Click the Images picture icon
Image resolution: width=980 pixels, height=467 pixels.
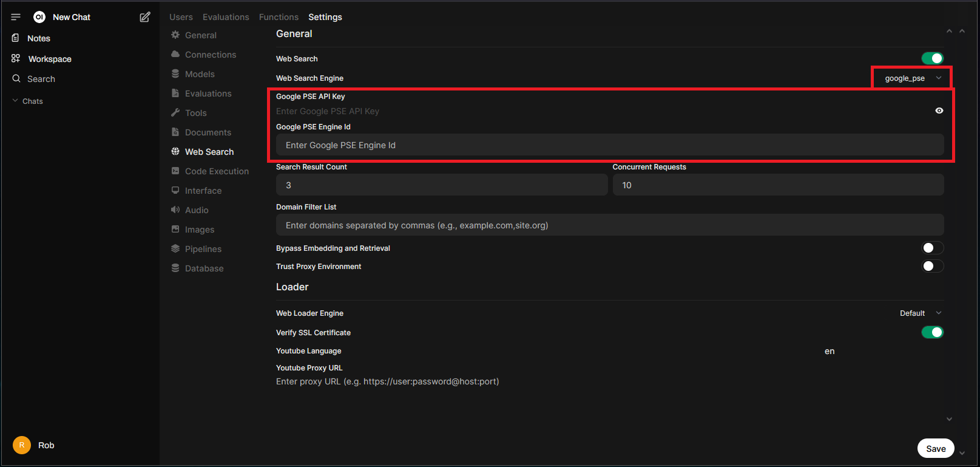pyautogui.click(x=175, y=229)
